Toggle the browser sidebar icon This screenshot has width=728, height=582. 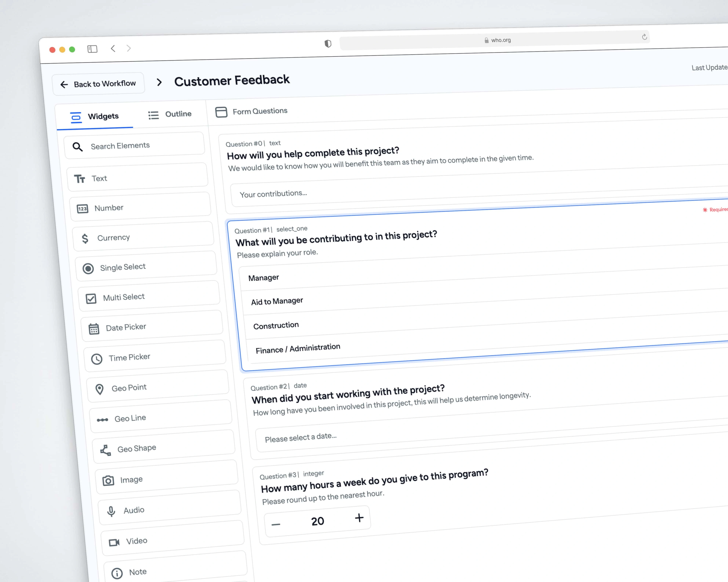pos(92,49)
